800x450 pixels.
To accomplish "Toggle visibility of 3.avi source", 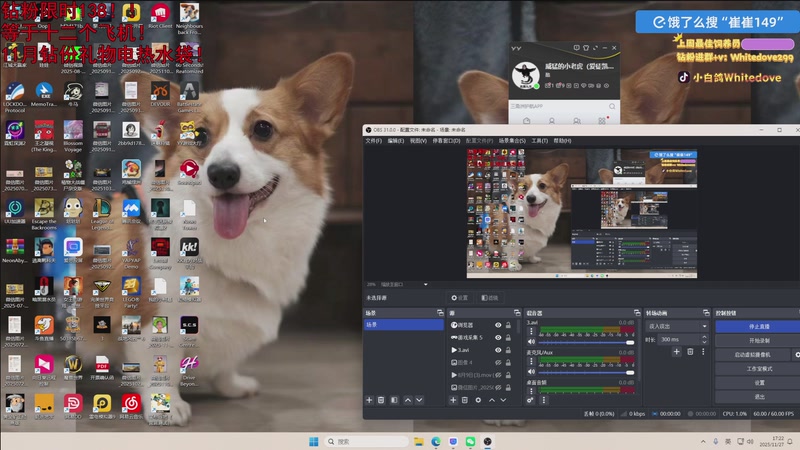I will 498,350.
